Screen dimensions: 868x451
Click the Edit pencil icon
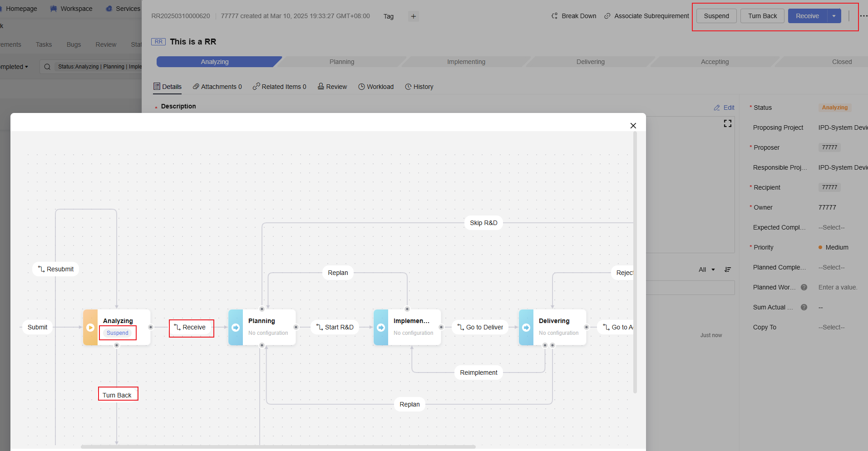point(717,108)
